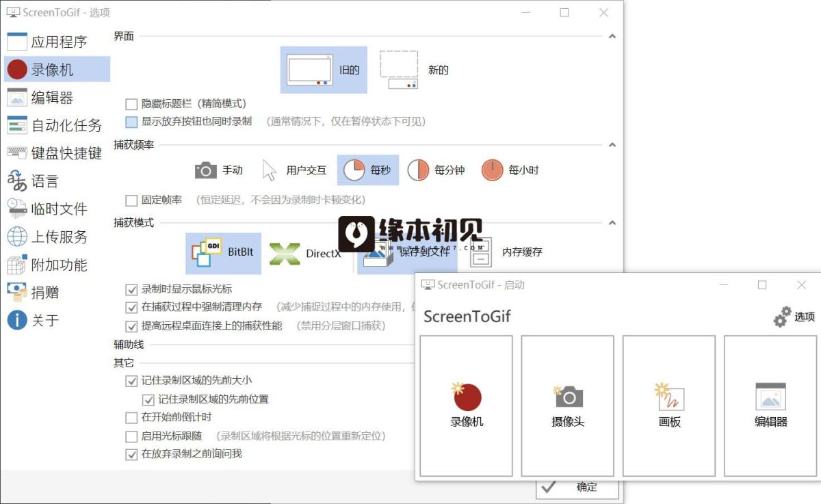Uncheck 提高远程桌面连接上的捕获性能
Viewport: 821px width, 504px height.
tap(131, 326)
